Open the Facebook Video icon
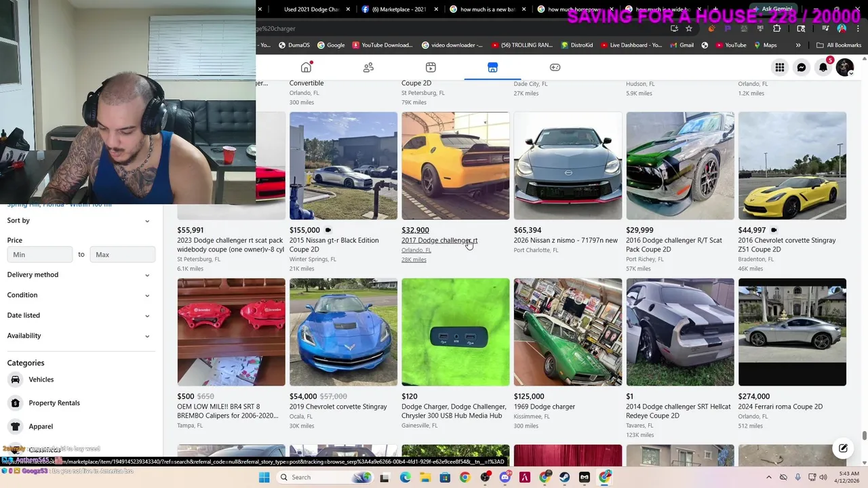Screen dimensions: 868x488 (x=431, y=67)
